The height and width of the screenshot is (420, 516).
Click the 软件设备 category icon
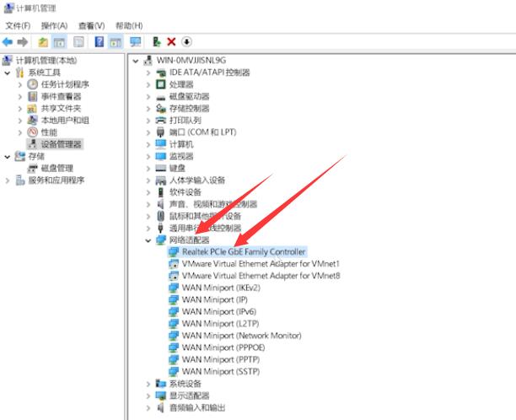pyautogui.click(x=160, y=192)
